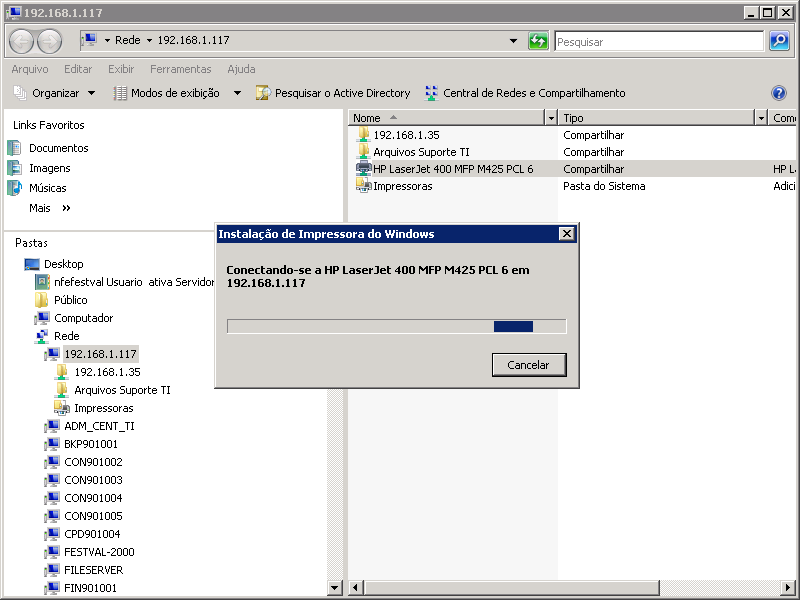Select 192.168.1.117 in folder tree
This screenshot has height=600, width=800.
[101, 354]
